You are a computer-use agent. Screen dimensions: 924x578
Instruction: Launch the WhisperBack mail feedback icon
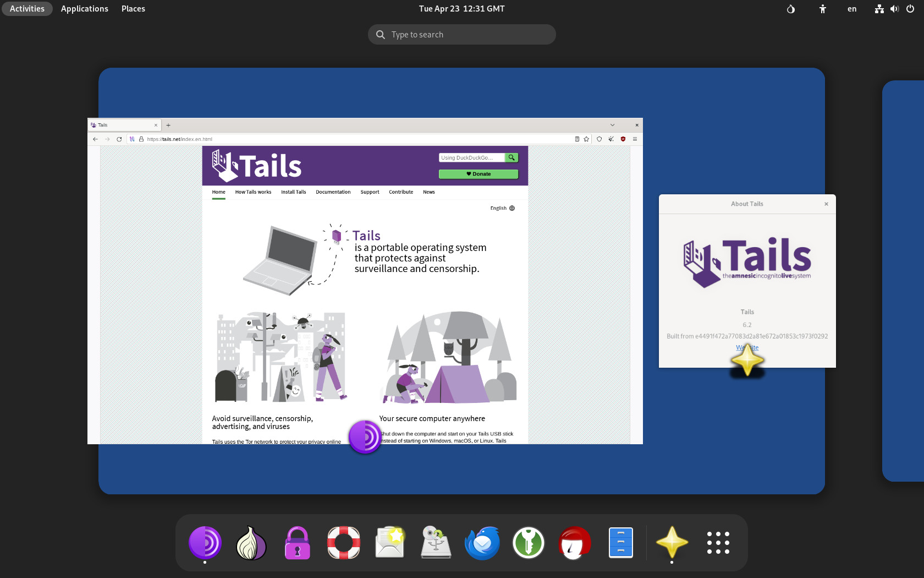(x=390, y=543)
